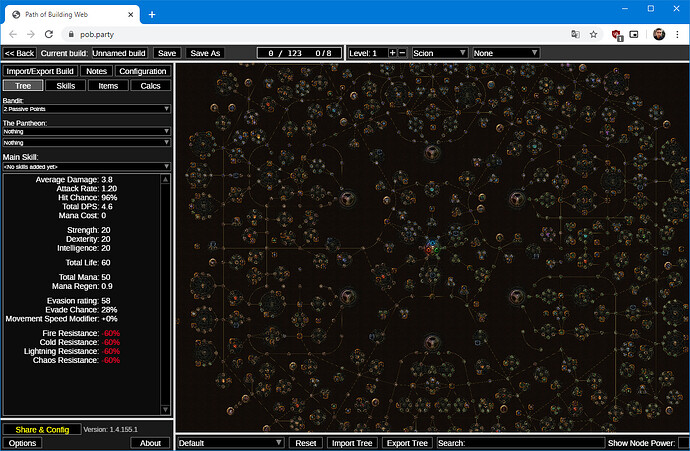
Task: Click Share & Config button
Action: coord(42,429)
